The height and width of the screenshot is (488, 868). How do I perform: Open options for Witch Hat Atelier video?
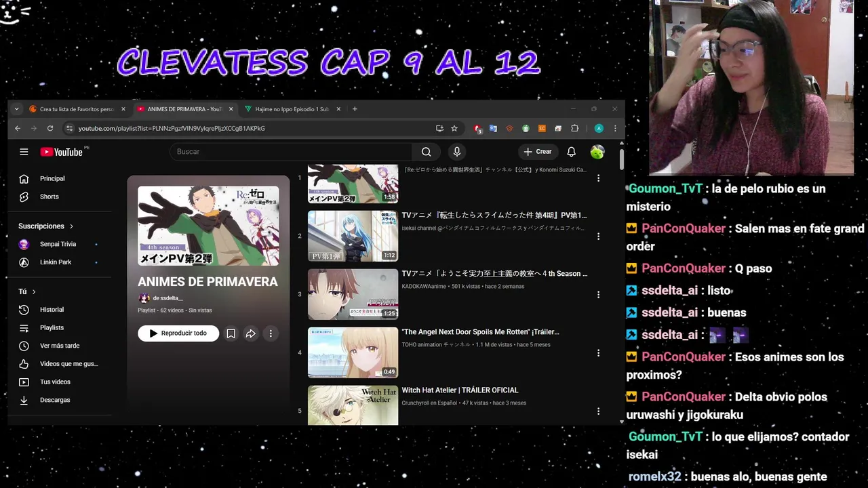click(x=598, y=411)
